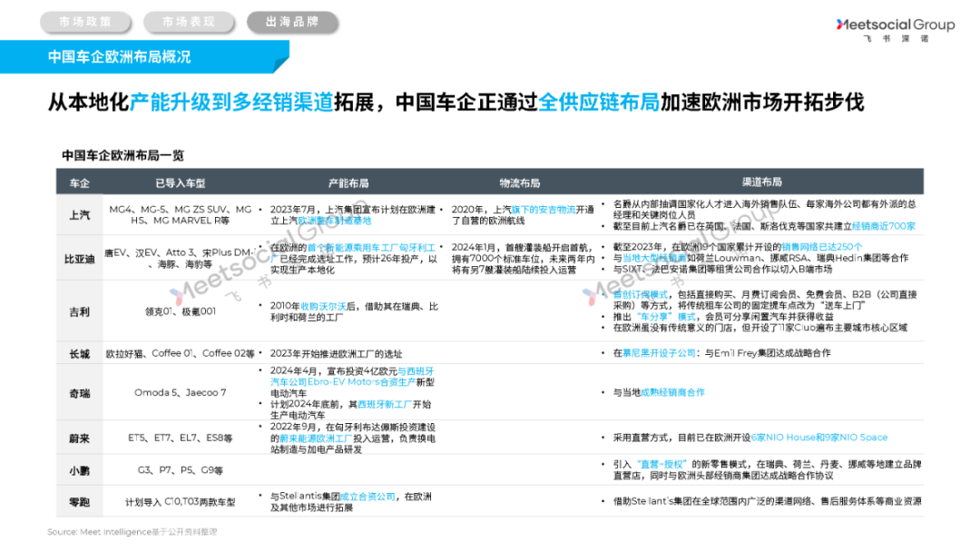Select the 市场政策 tab pill
This screenshot has height=552, width=980.
85,22
